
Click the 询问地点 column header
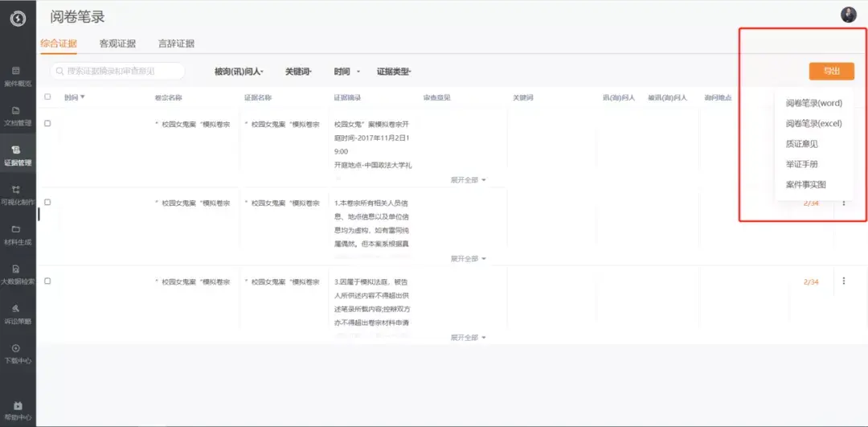pyautogui.click(x=718, y=97)
